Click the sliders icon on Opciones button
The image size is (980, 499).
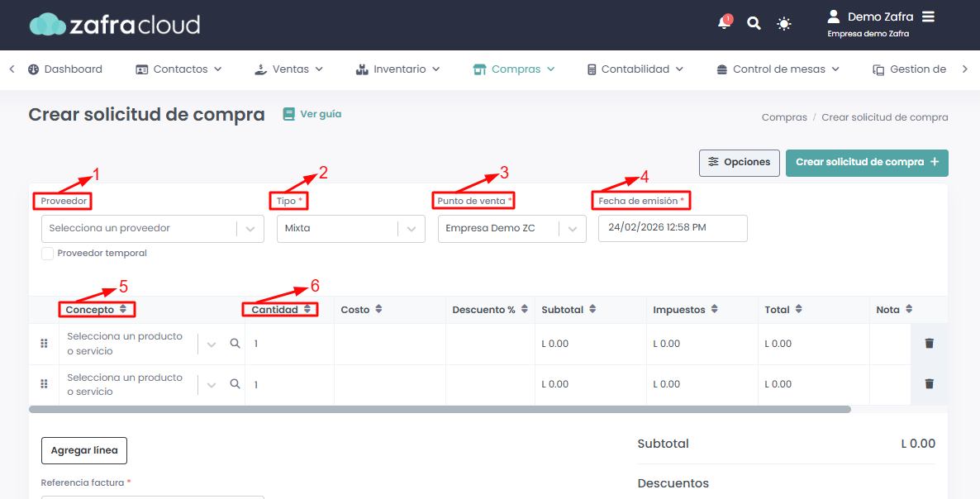713,162
